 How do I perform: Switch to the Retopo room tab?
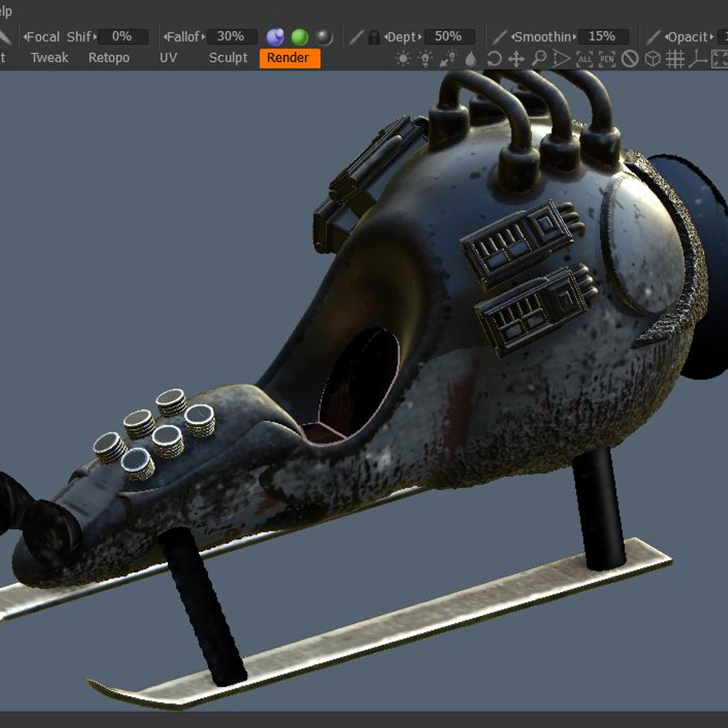click(109, 58)
